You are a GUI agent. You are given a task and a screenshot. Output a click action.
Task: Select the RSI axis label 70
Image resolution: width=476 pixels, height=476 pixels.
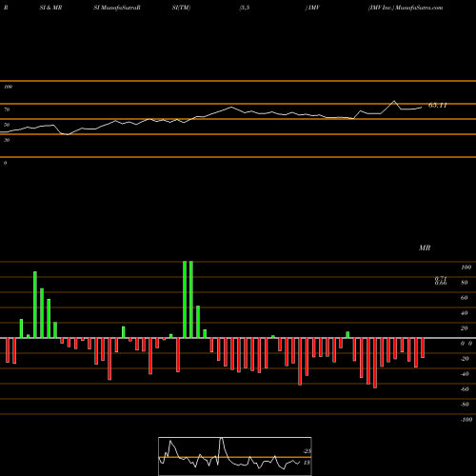click(7, 109)
